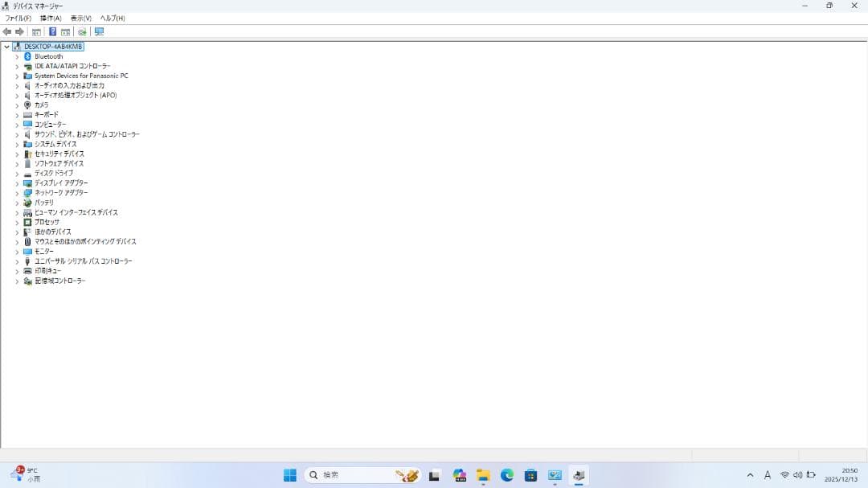The width and height of the screenshot is (868, 488).
Task: Click the blue Help toolbar icon
Action: coord(52,32)
